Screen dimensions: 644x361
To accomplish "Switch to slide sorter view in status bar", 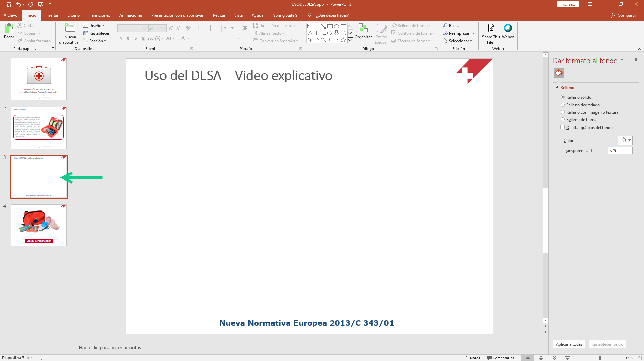I will point(541,358).
